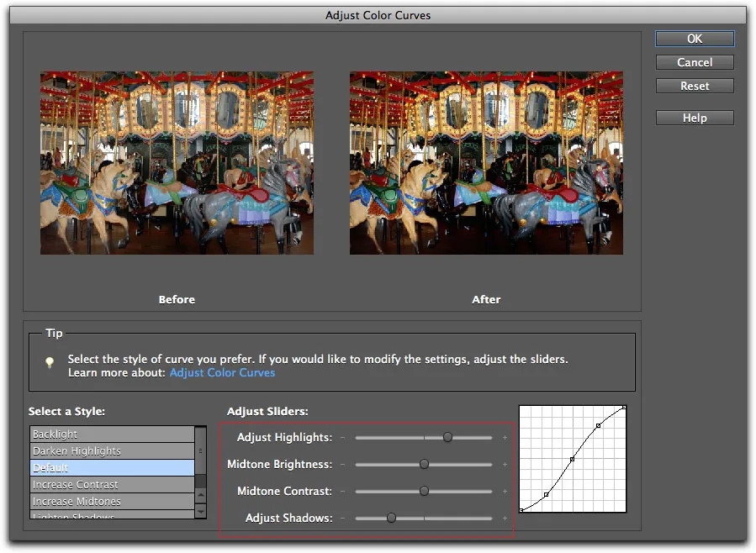
Task: Click the Midtone Brightness slider handle
Action: (423, 464)
